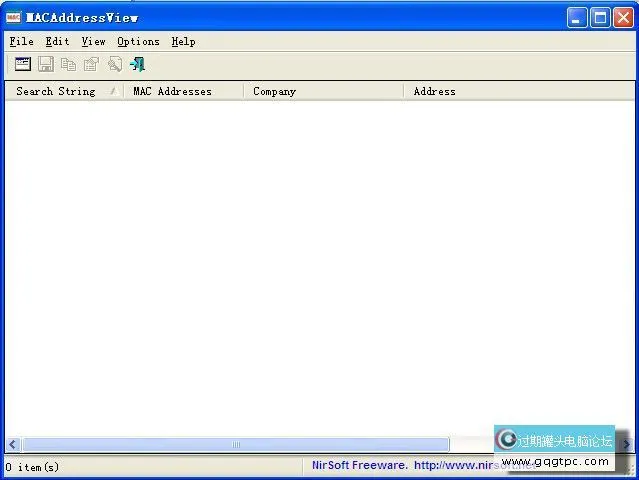The width and height of the screenshot is (639, 480).
Task: Sort by the Company column header
Action: tap(323, 91)
